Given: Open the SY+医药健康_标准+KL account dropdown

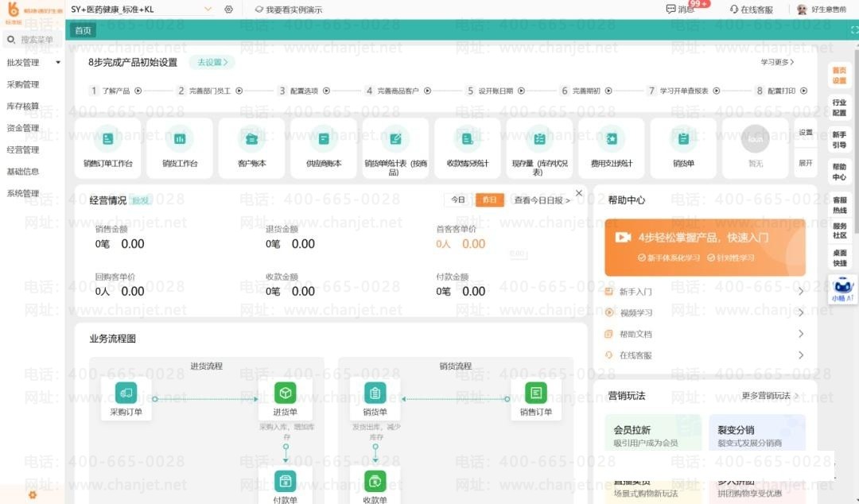Looking at the screenshot, I should [x=208, y=10].
